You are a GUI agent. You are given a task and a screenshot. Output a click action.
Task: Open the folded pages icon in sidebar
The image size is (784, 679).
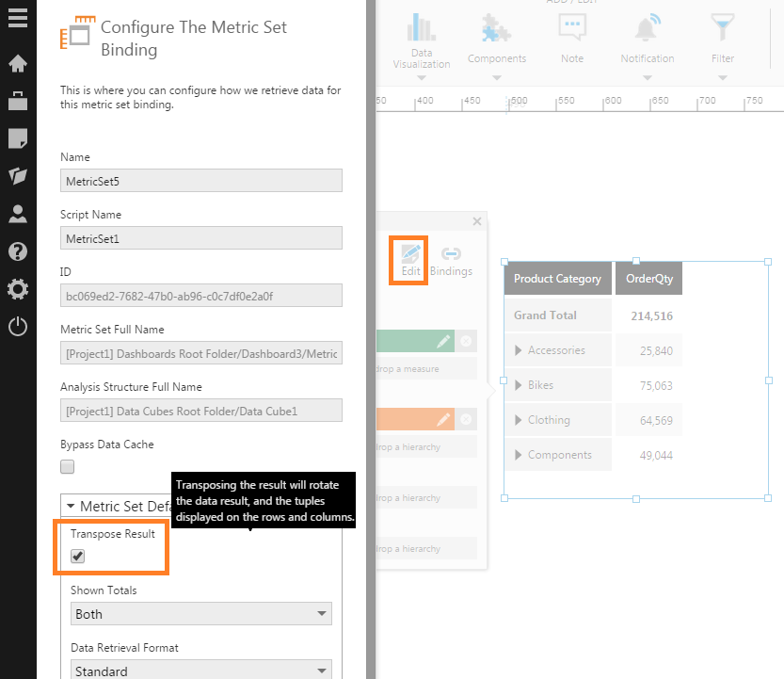[18, 175]
